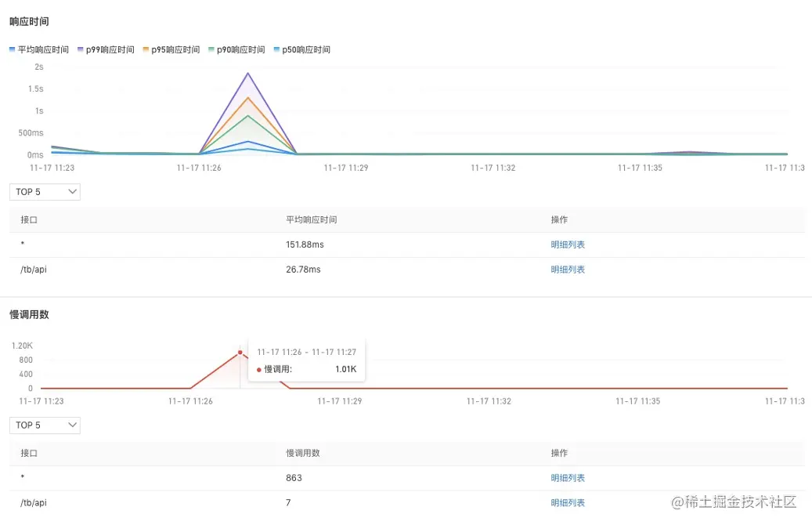Select /tb/api in the slow calls table
This screenshot has height=525, width=812.
pyautogui.click(x=34, y=503)
